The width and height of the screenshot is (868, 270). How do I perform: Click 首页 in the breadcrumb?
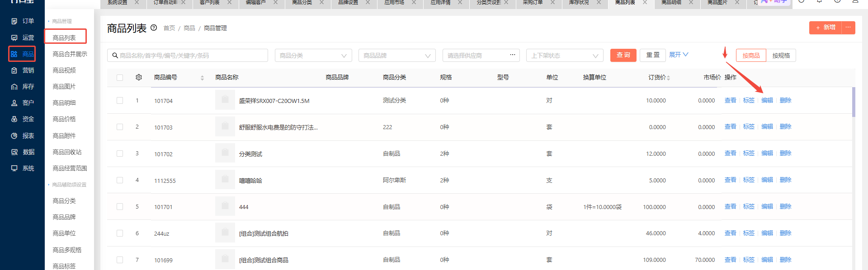pyautogui.click(x=169, y=28)
